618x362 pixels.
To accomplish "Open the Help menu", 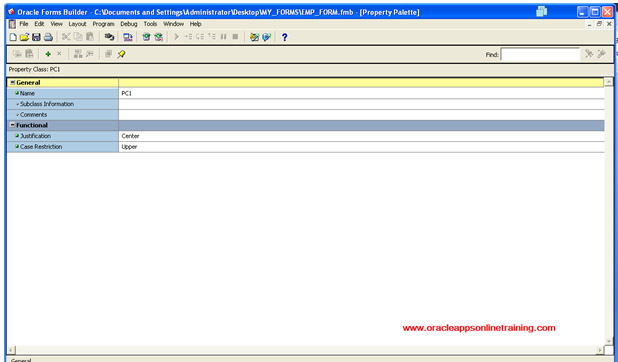I will 195,24.
